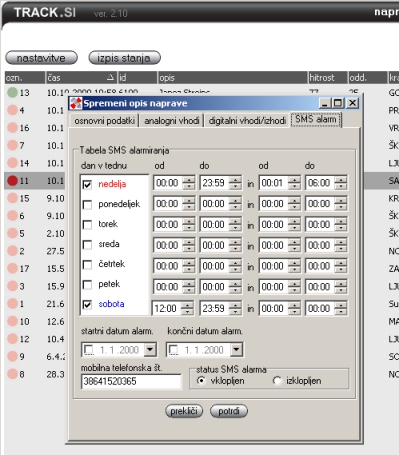Click the dark red status dot for device 11
Viewport: 399px width, 455px height.
click(x=12, y=181)
